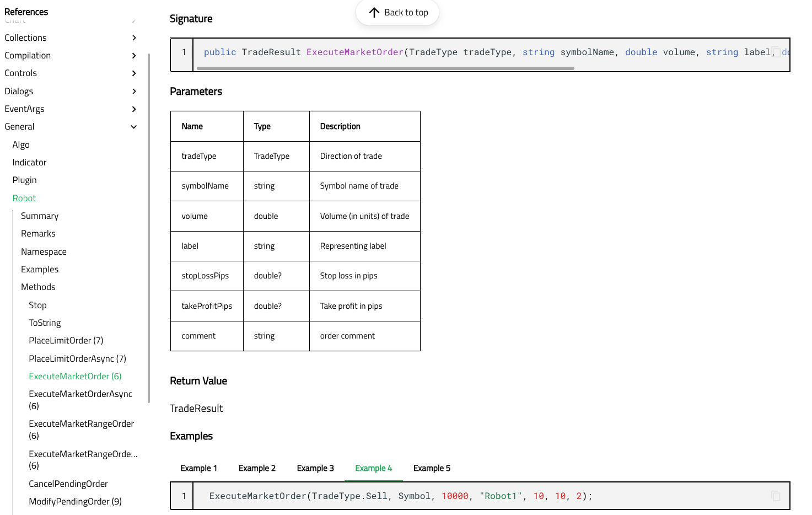Image resolution: width=812 pixels, height=515 pixels.
Task: Click the takeProfitPips parameter cell
Action: (207, 306)
